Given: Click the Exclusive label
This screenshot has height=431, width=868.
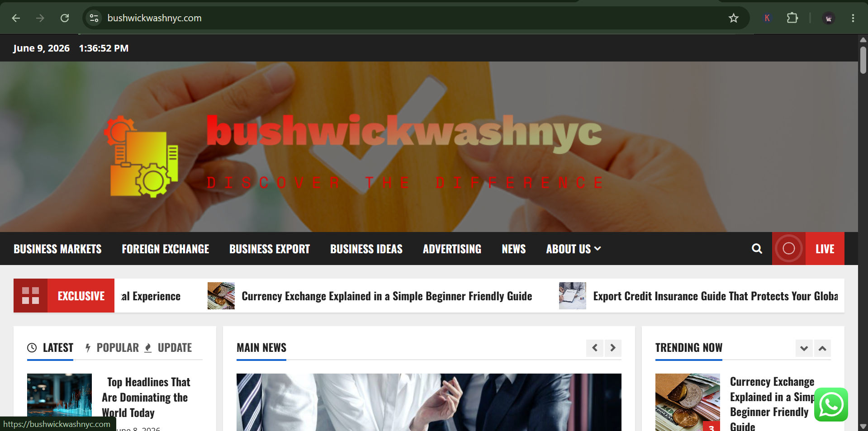Looking at the screenshot, I should [81, 296].
